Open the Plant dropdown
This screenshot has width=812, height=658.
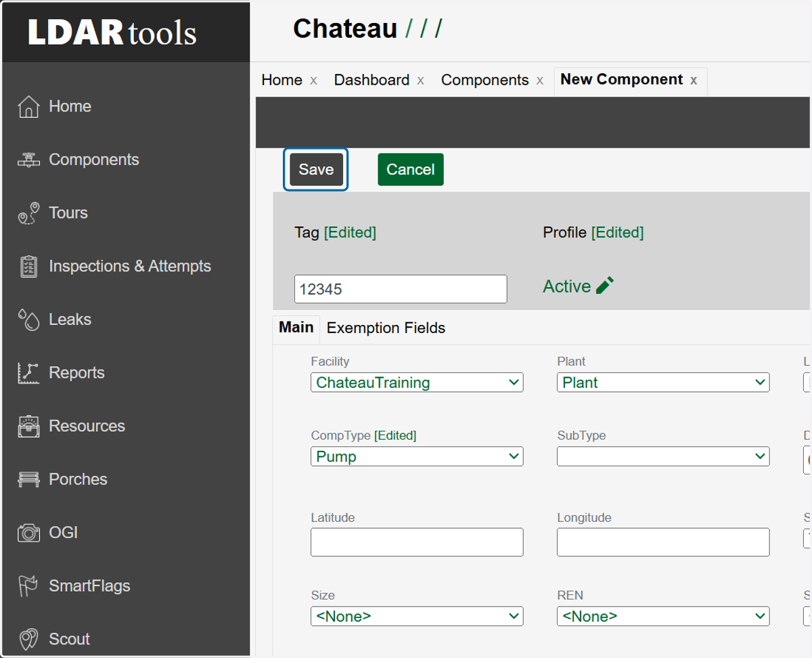tap(663, 382)
